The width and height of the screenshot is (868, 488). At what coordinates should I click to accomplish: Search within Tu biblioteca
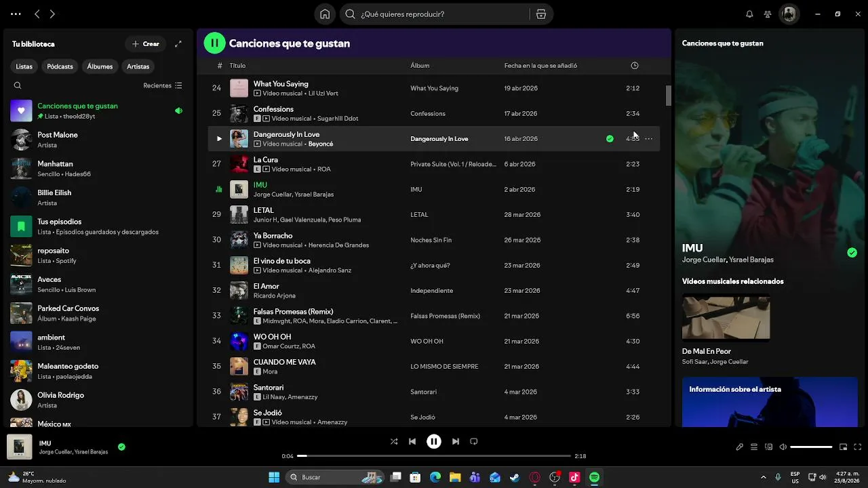(18, 85)
